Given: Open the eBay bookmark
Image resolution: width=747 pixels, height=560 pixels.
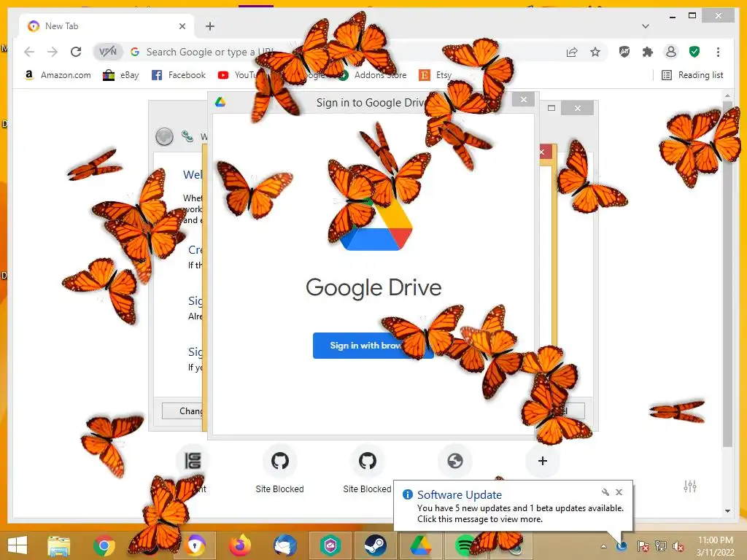Looking at the screenshot, I should [x=121, y=75].
